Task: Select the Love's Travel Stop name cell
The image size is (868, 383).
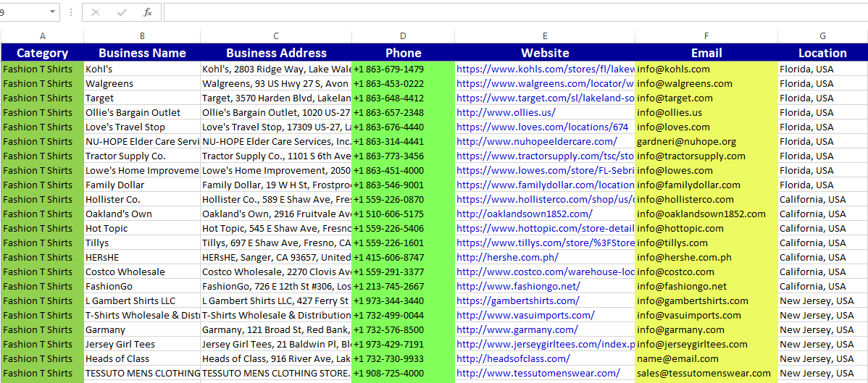Action: pyautogui.click(x=142, y=127)
